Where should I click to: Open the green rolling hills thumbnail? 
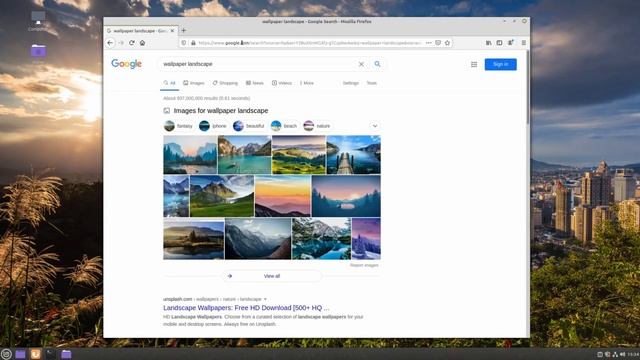pyautogui.click(x=299, y=155)
